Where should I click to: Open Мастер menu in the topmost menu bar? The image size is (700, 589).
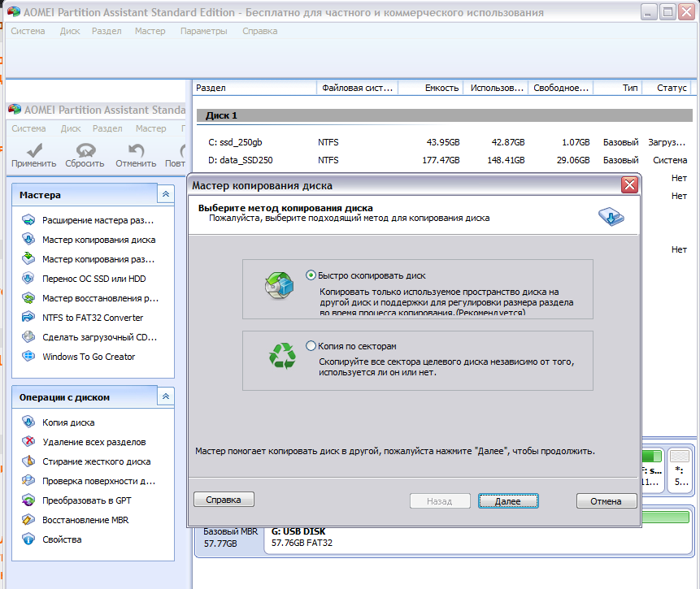[x=150, y=31]
